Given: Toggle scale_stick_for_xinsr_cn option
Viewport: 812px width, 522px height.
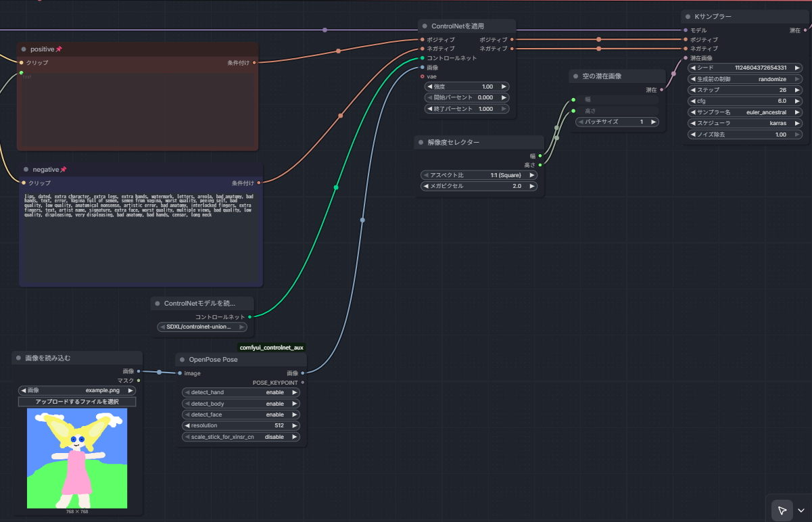Looking at the screenshot, I should 241,437.
